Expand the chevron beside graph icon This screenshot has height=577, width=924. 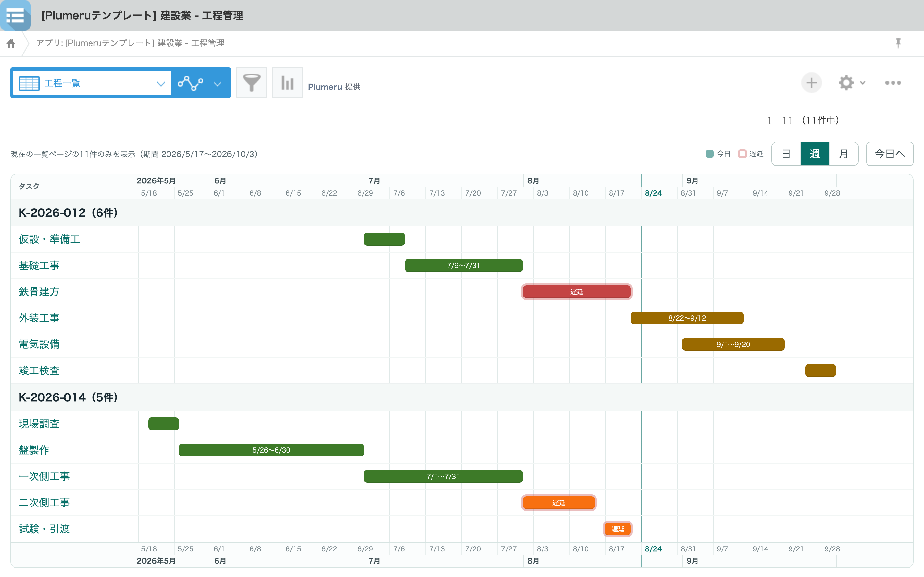pyautogui.click(x=218, y=84)
